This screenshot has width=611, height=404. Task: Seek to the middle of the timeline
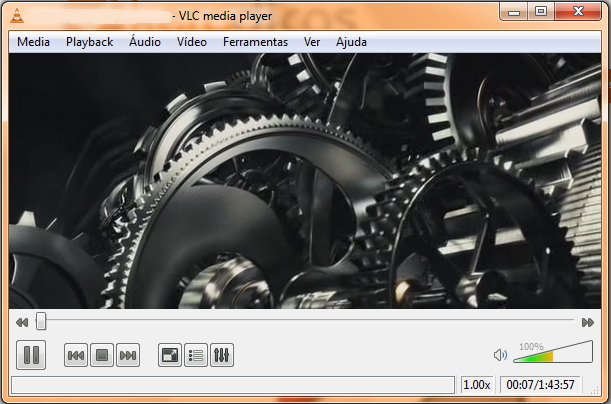305,321
